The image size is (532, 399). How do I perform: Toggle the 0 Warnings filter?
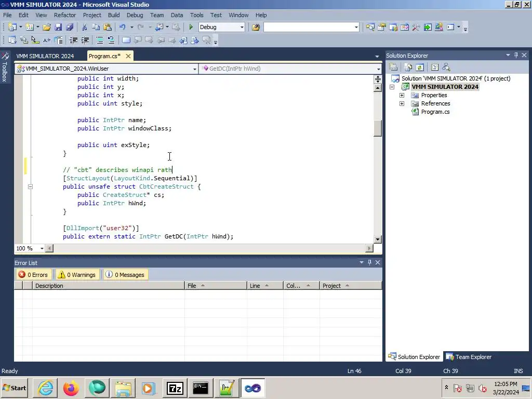pos(77,275)
